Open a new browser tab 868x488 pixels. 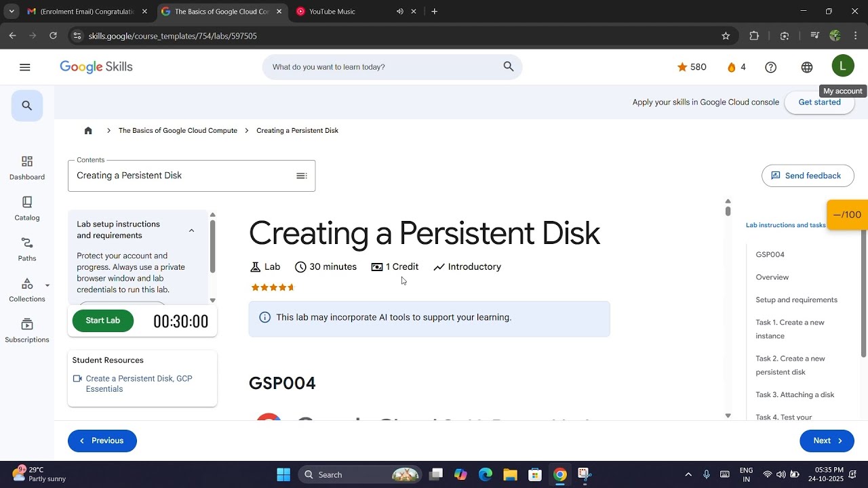[x=434, y=12]
